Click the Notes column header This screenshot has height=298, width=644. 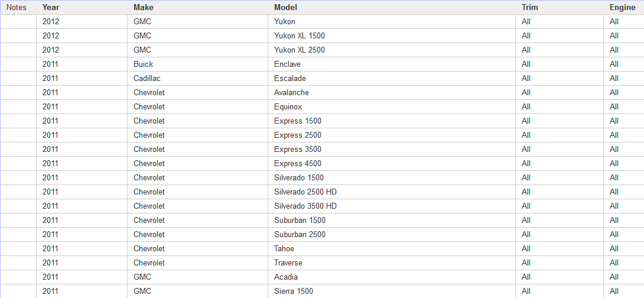(17, 7)
